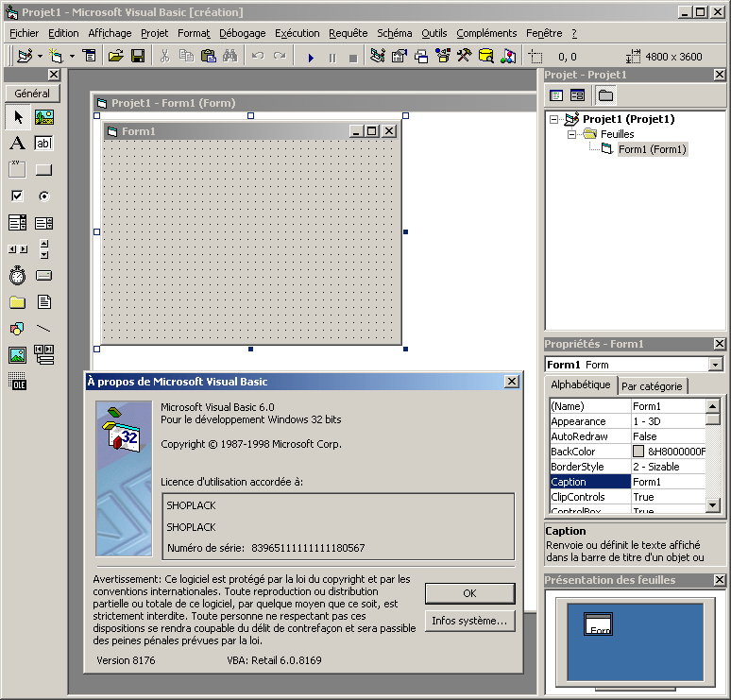
Task: Select the Frame control tool
Action: click(18, 170)
